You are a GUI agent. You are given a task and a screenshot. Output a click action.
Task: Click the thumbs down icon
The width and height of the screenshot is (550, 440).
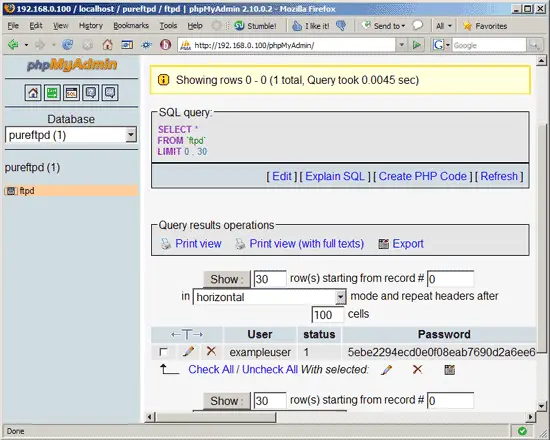pyautogui.click(x=341, y=26)
